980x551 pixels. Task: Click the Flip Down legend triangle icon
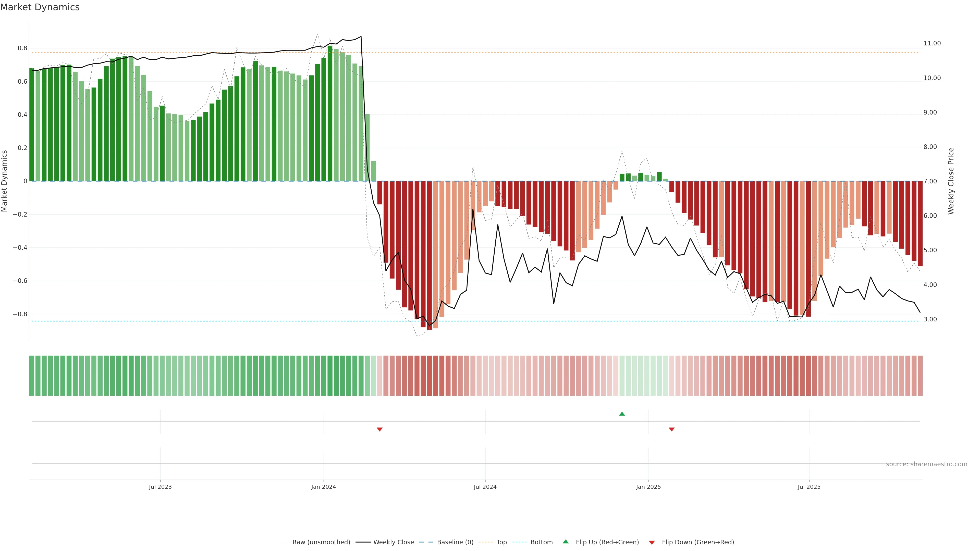[652, 543]
